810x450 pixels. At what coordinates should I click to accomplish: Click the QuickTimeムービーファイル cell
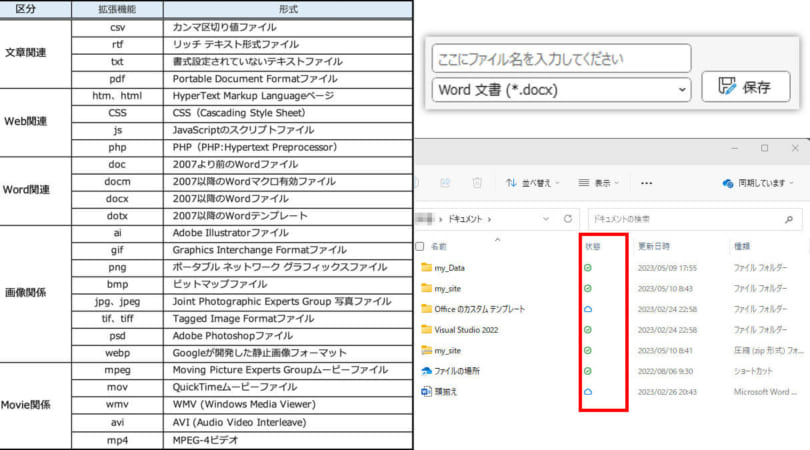pyautogui.click(x=288, y=387)
